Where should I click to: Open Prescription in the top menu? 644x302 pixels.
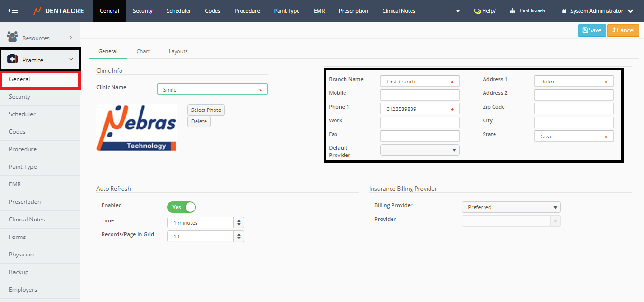353,11
